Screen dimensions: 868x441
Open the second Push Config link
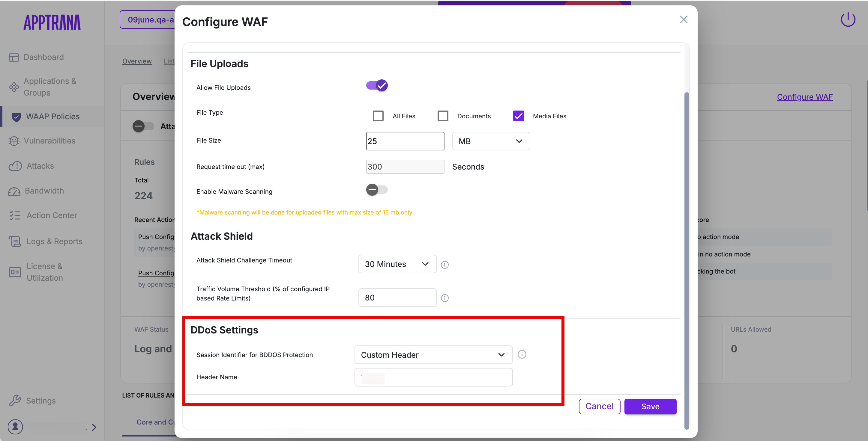point(156,273)
